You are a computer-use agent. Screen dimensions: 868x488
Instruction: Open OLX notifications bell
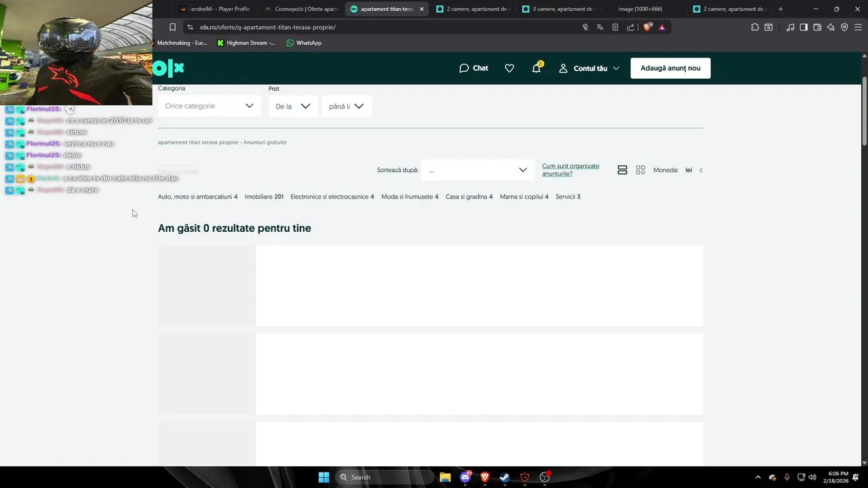pyautogui.click(x=536, y=68)
